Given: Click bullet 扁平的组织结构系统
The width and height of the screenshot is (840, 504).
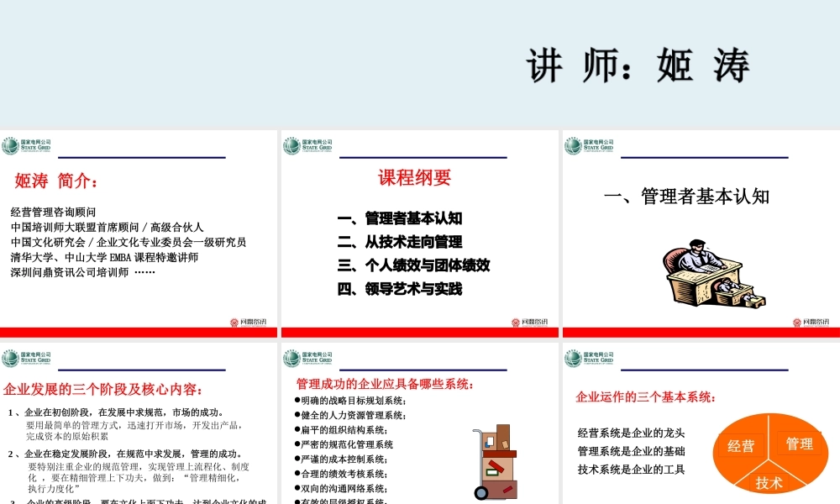Looking at the screenshot, I should click(x=341, y=430).
